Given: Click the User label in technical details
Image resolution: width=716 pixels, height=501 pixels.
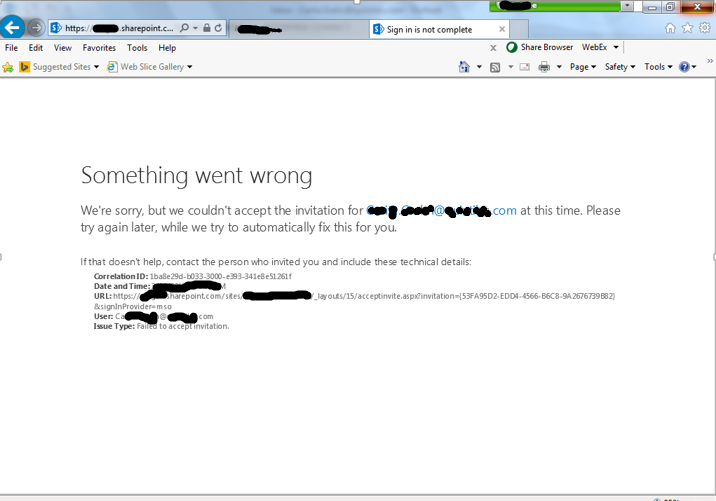Looking at the screenshot, I should 103,316.
